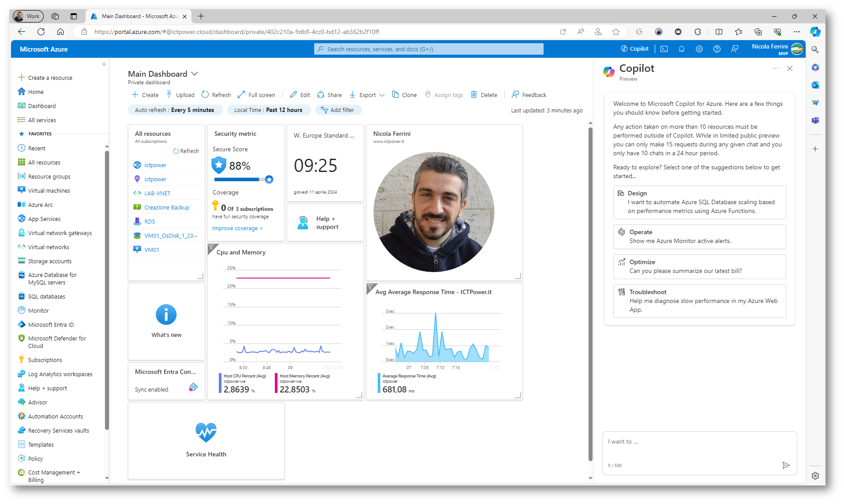This screenshot has width=844, height=504.
Task: Expand the Main Dashboard name dropdown
Action: tap(195, 74)
